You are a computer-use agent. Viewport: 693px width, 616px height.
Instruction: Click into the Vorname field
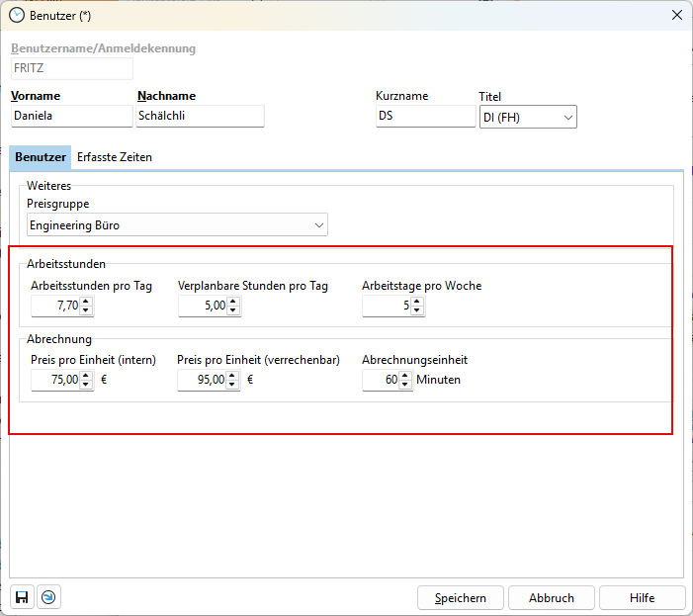71,116
